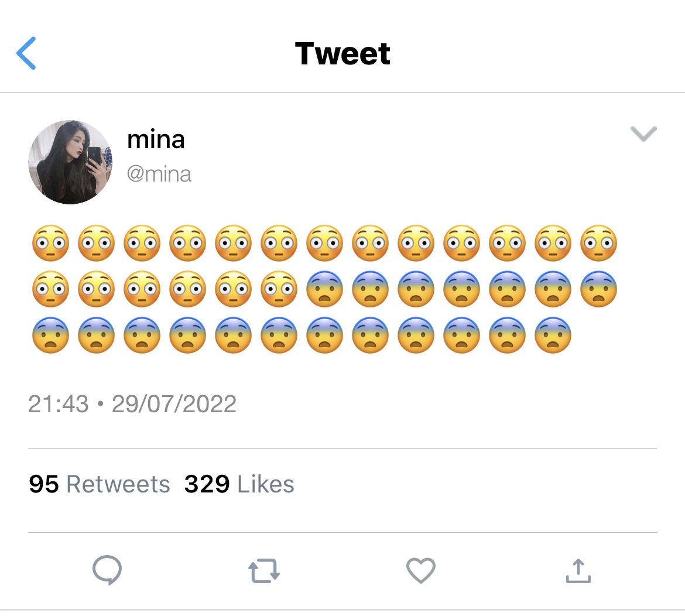
Task: Open mina's profile picture
Action: 70,162
